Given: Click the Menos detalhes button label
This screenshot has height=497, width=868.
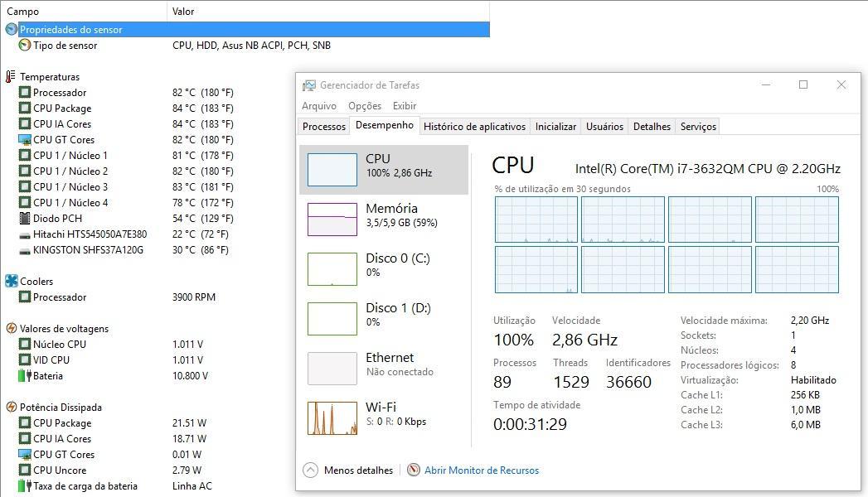Looking at the screenshot, I should point(359,470).
